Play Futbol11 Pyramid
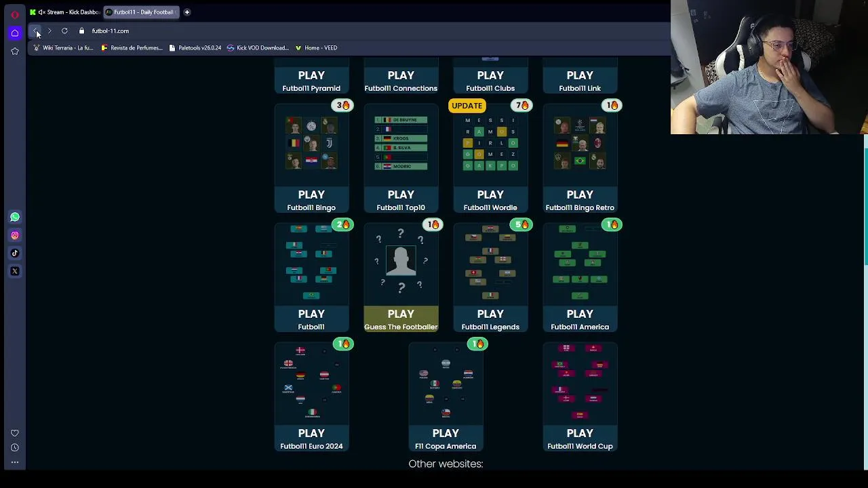Viewport: 868px width, 488px height. pyautogui.click(x=311, y=81)
